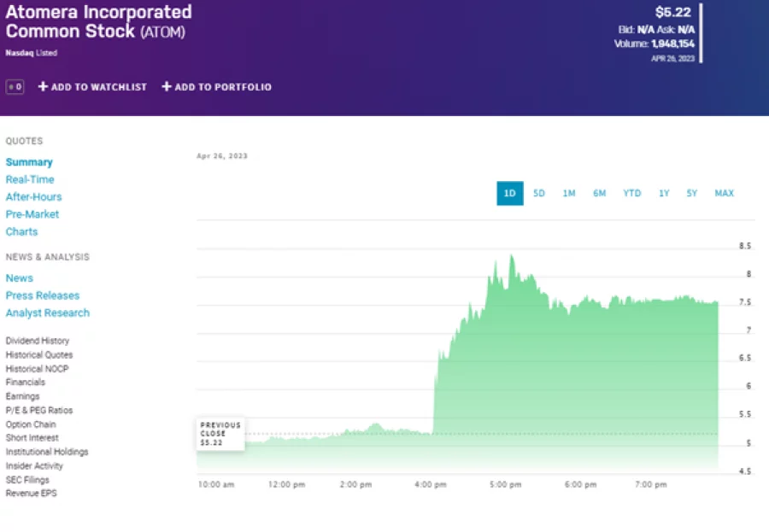Select the 1Y time range
Image resolution: width=769 pixels, height=532 pixels.
point(664,193)
